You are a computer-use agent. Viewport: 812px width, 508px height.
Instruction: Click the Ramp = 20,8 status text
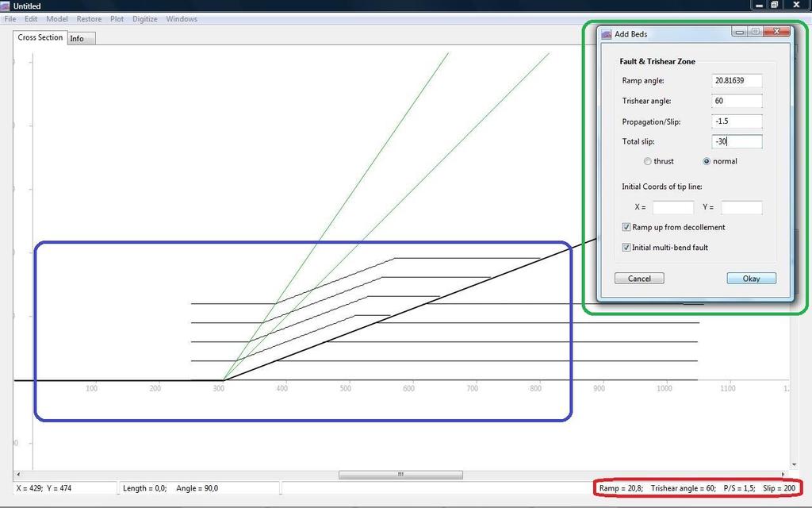tap(621, 488)
